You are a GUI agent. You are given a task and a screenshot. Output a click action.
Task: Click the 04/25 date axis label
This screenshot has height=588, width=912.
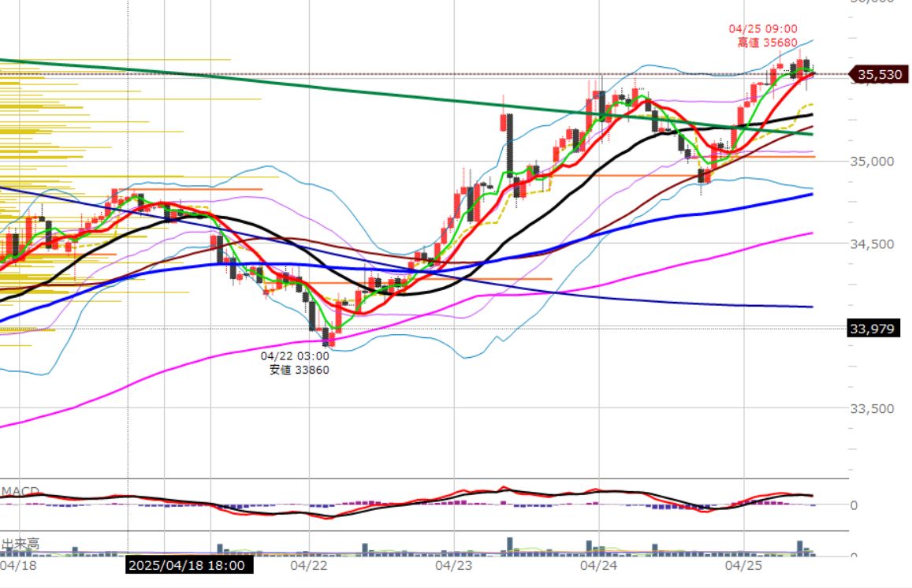point(743,565)
